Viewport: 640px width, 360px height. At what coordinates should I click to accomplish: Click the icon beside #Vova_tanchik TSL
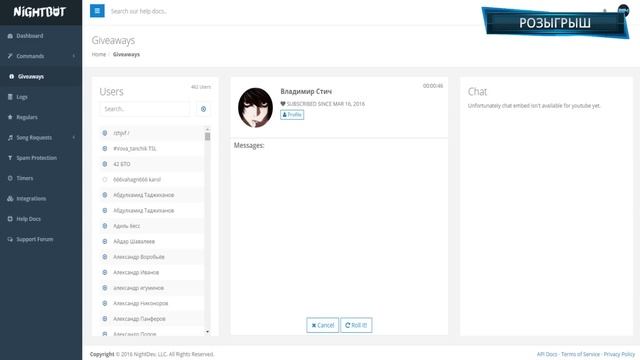point(104,149)
